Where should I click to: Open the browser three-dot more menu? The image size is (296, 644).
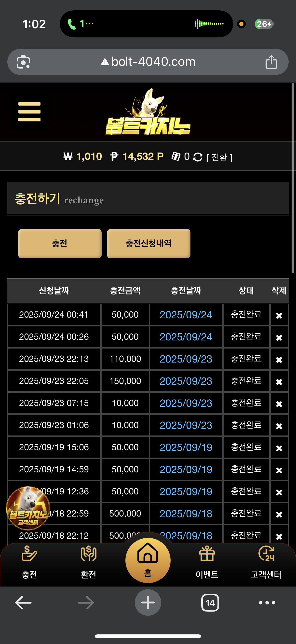tap(267, 603)
